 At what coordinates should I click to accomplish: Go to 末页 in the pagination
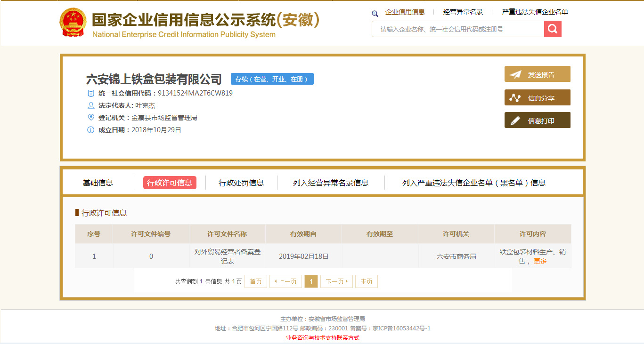tap(367, 281)
